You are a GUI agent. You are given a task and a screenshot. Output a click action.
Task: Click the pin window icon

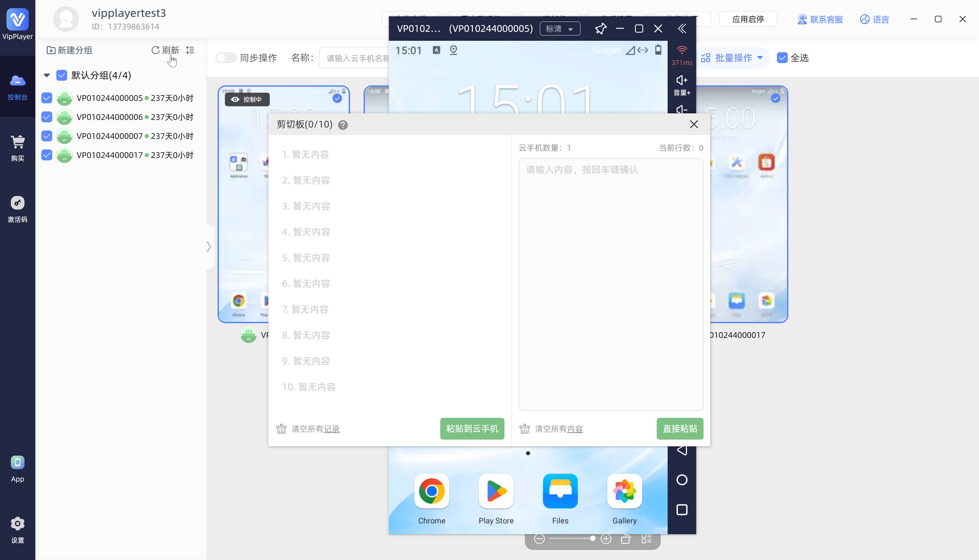600,29
